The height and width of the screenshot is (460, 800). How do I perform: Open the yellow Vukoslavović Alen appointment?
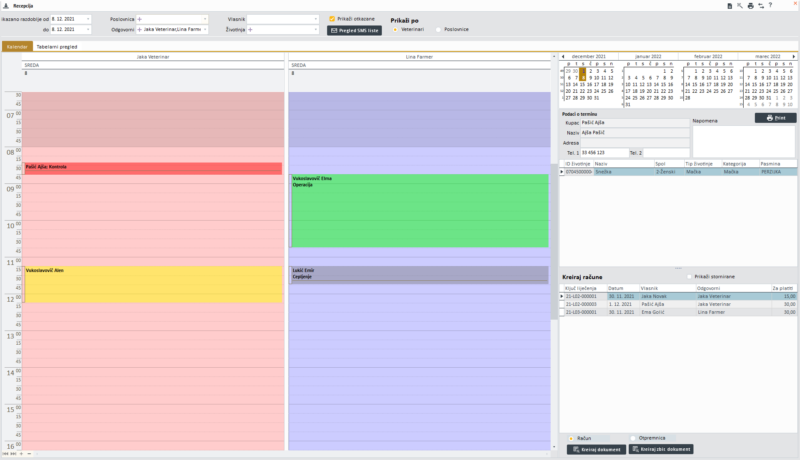coord(153,285)
